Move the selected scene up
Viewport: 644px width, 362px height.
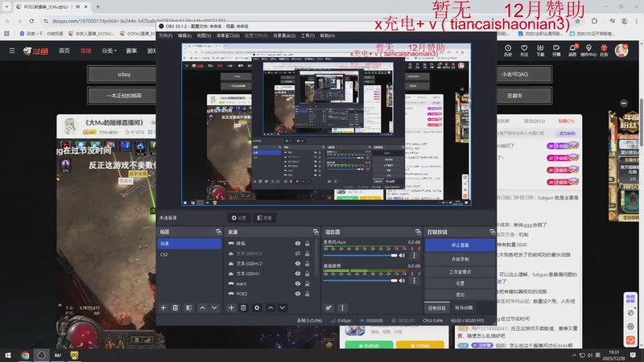pos(203,308)
